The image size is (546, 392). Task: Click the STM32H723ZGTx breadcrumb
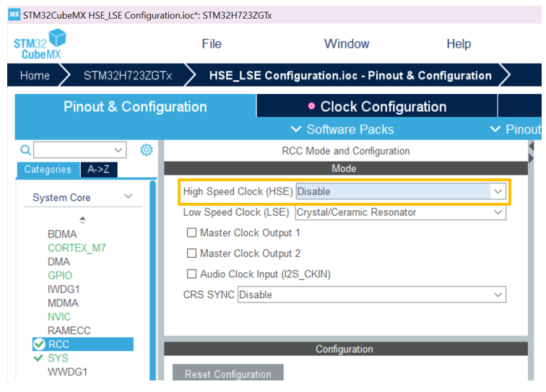pos(128,76)
